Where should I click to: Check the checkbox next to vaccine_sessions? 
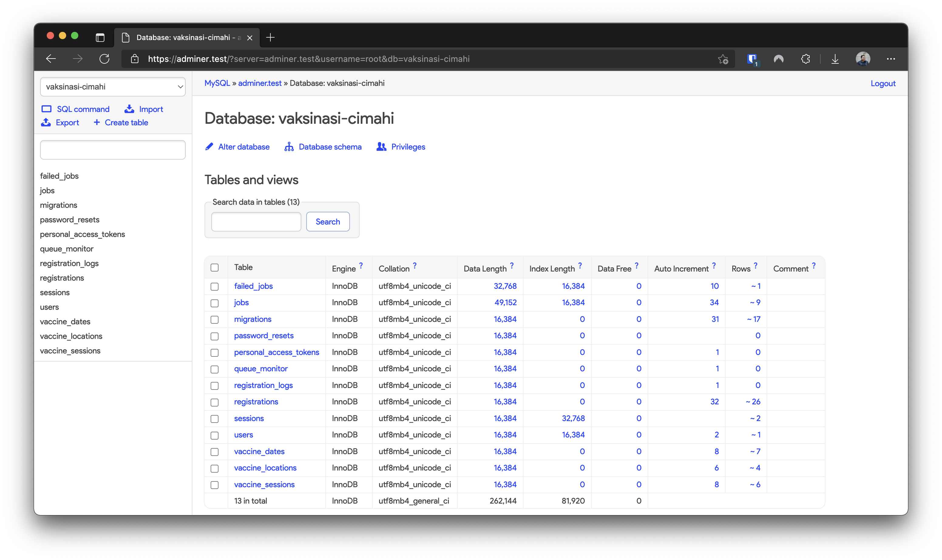215,485
